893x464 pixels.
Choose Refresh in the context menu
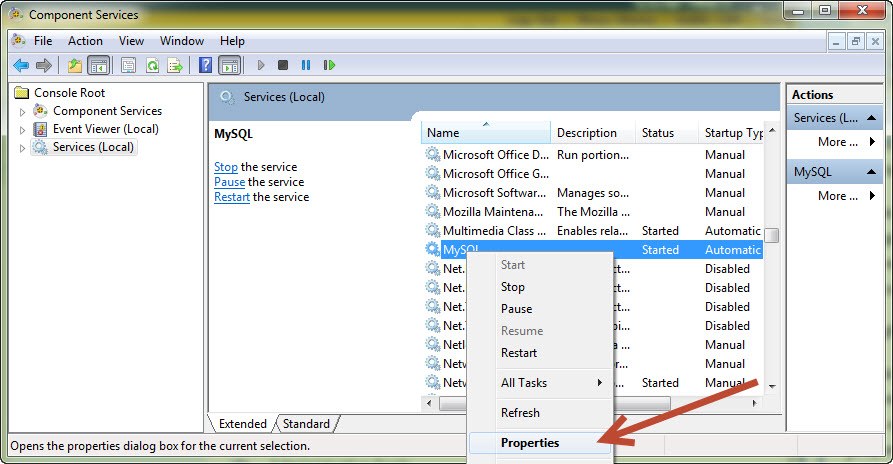tap(540, 413)
